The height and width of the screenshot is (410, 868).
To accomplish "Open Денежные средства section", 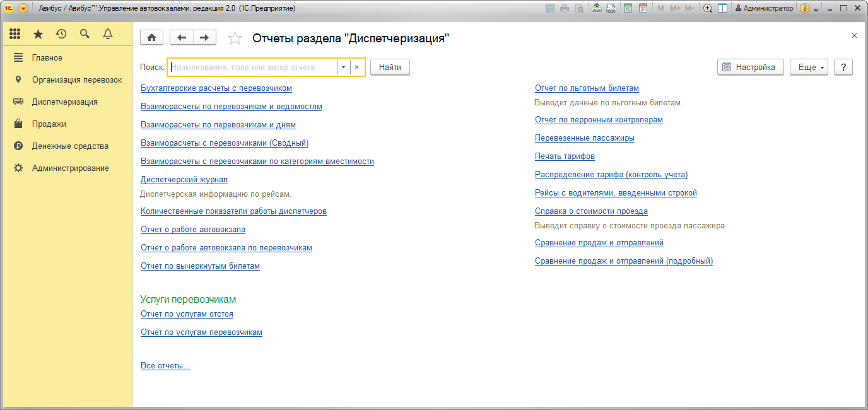I will click(x=70, y=146).
